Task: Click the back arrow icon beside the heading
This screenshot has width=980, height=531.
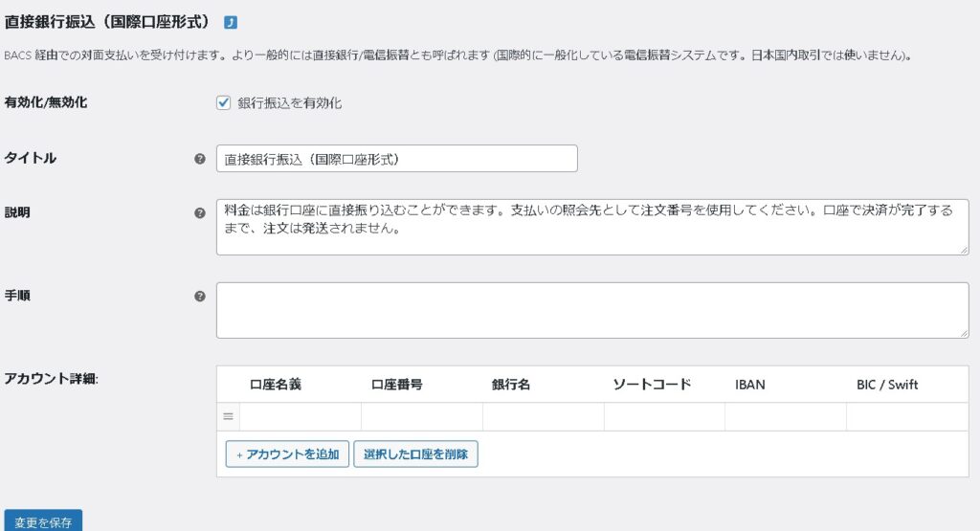Action: tap(231, 22)
